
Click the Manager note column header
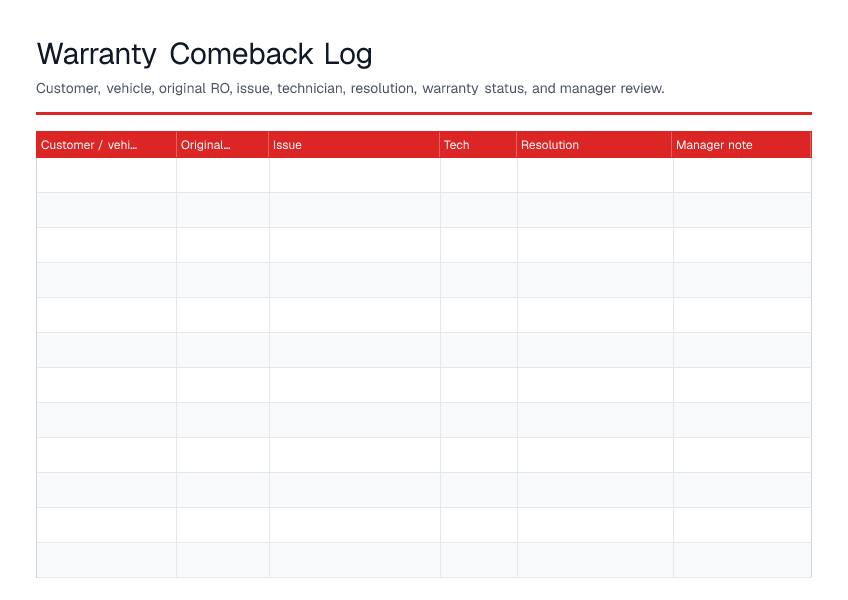(x=741, y=144)
